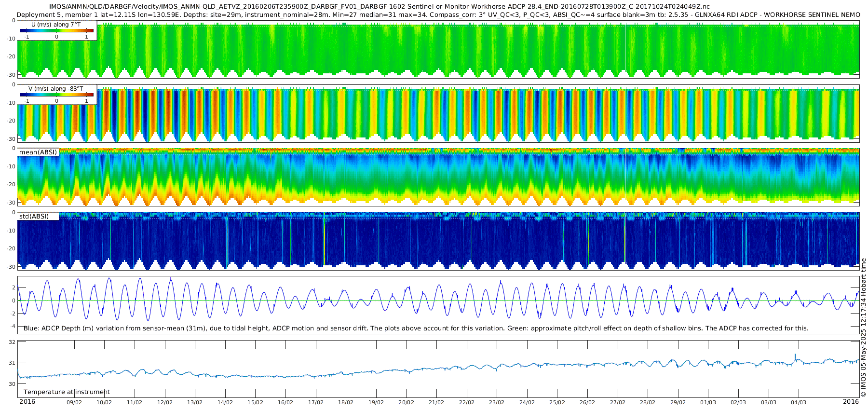The image size is (868, 410).
Task: Click the IMOS copyright timestamp text
Action: [864, 328]
